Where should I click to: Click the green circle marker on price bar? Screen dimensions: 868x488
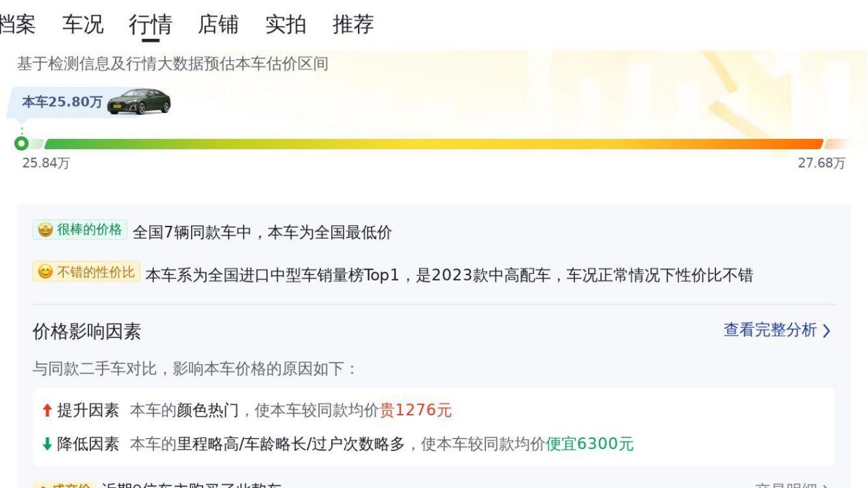click(x=22, y=144)
